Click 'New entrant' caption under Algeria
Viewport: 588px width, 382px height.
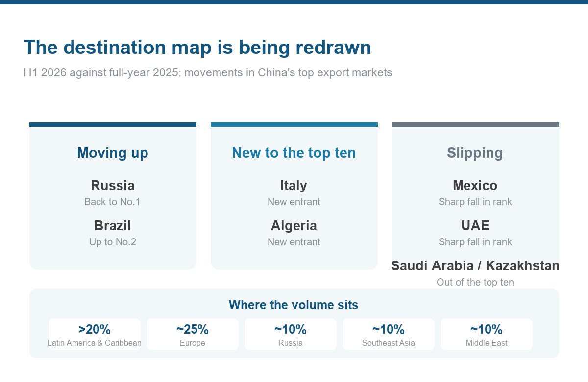[x=294, y=242]
